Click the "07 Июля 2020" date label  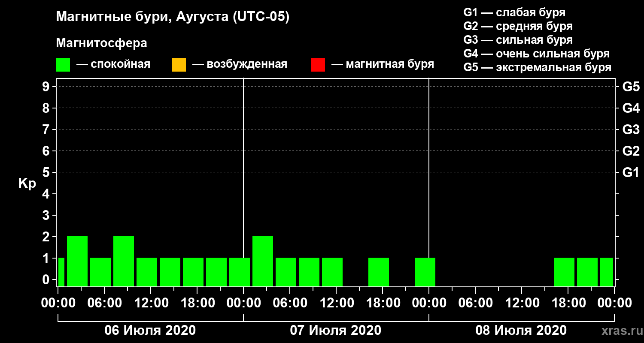pos(336,330)
